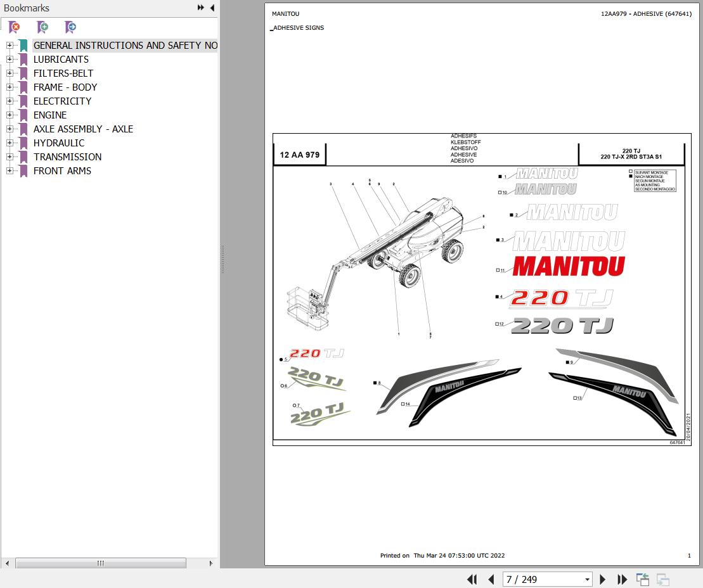Image resolution: width=703 pixels, height=588 pixels.
Task: Collapse the Bookmarks panel with the left triangle
Action: [212, 8]
